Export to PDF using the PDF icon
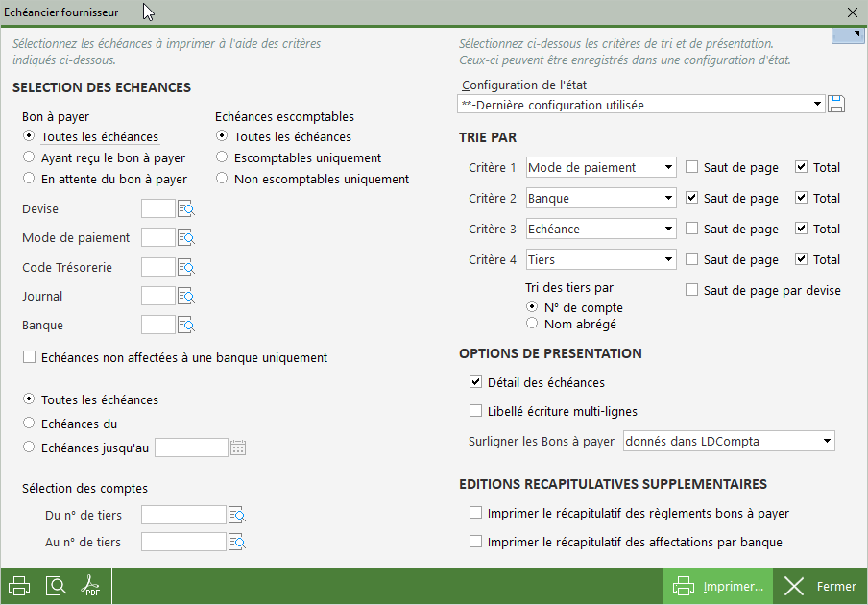Screen dimensions: 868x605 click(x=91, y=586)
